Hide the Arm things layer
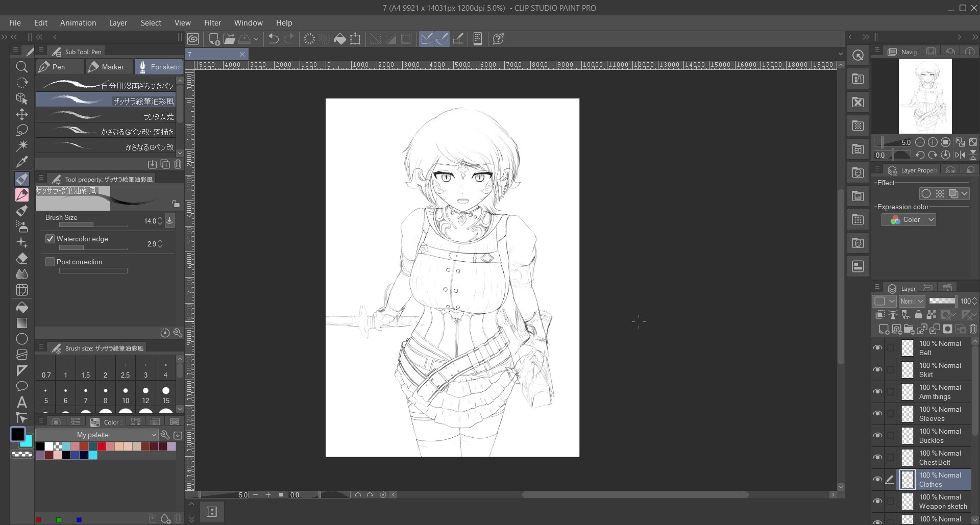Viewport: 980px width, 525px height. [x=877, y=392]
